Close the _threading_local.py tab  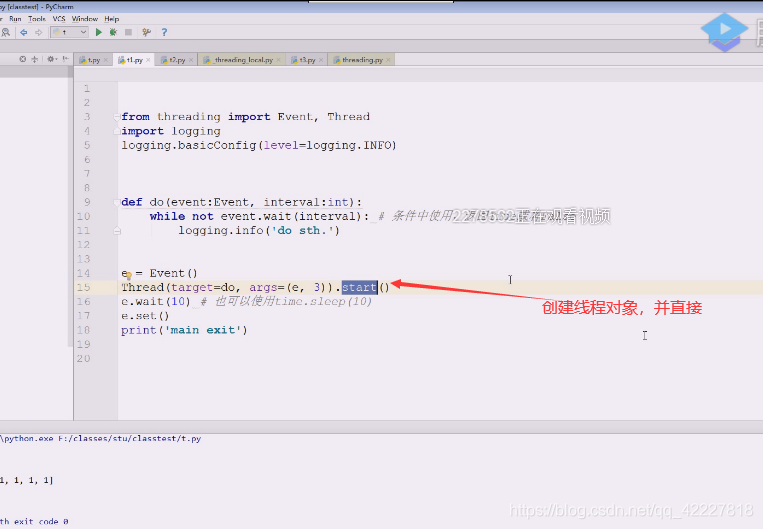tap(278, 60)
